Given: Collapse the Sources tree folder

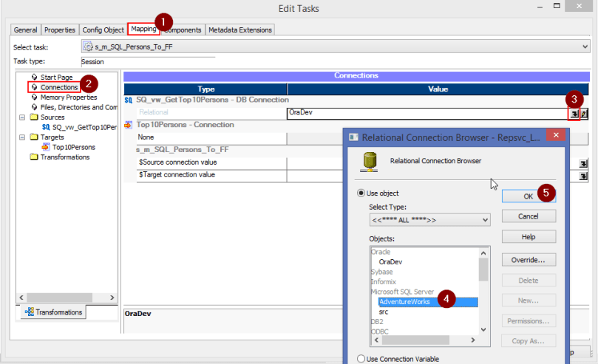Looking at the screenshot, I should tap(22, 117).
